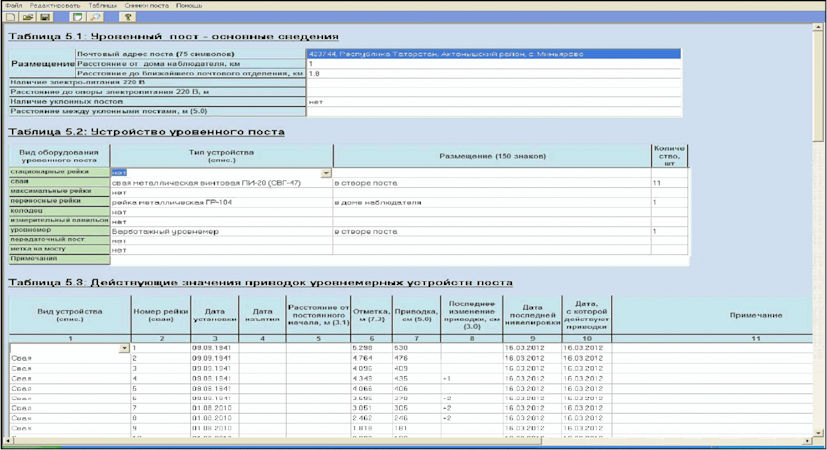Click the help question-mark toolbar icon
The width and height of the screenshot is (827, 450).
129,17
